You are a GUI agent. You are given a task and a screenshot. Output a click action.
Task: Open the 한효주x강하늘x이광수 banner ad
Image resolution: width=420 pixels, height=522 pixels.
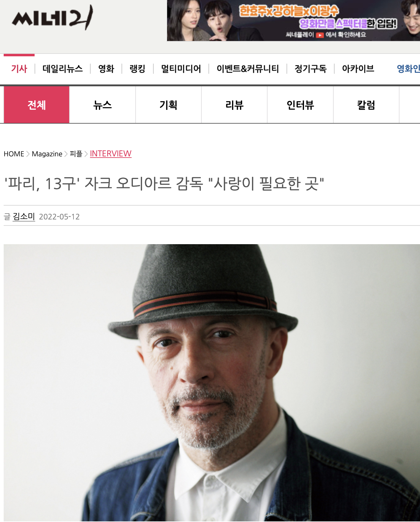(293, 21)
